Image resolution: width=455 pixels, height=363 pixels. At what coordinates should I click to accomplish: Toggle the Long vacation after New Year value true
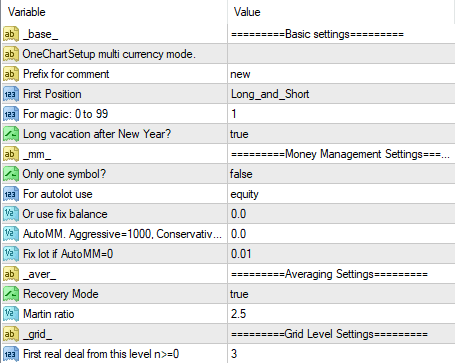pyautogui.click(x=341, y=134)
